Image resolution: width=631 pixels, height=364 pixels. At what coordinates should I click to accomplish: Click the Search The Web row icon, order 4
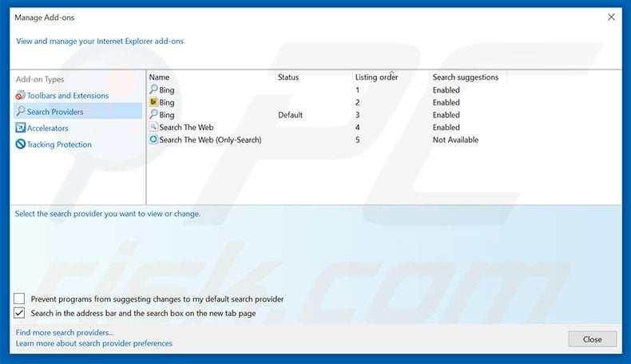pyautogui.click(x=153, y=127)
